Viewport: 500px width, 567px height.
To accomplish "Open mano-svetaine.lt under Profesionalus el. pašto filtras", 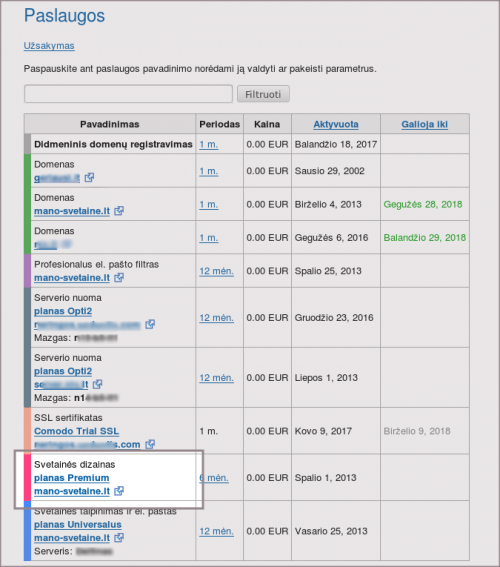I will (72, 278).
